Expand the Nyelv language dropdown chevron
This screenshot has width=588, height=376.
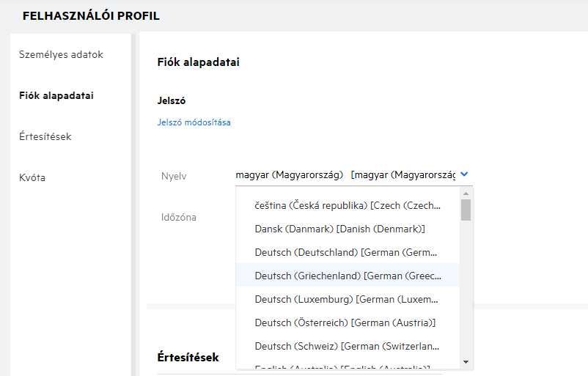point(465,174)
